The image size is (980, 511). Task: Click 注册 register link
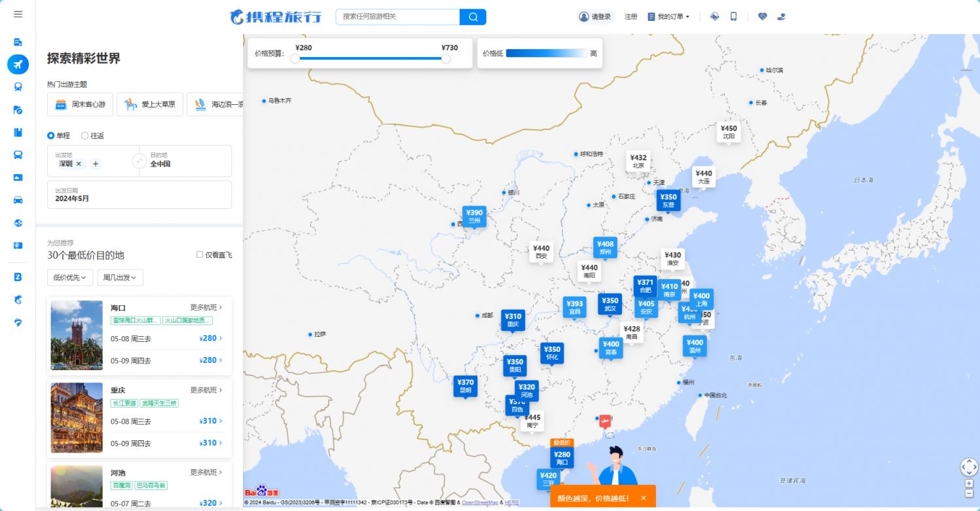631,16
